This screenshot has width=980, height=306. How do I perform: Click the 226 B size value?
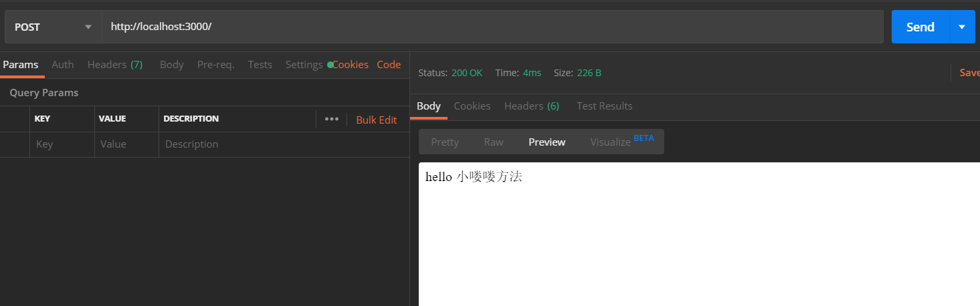tap(589, 73)
